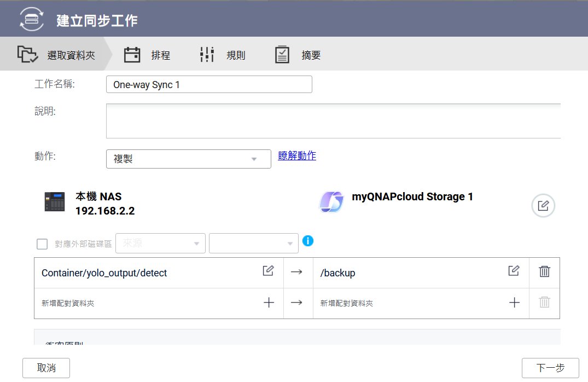Click the source 新增配對資料夾 placeholder text
This screenshot has height=382, width=588.
pyautogui.click(x=68, y=303)
